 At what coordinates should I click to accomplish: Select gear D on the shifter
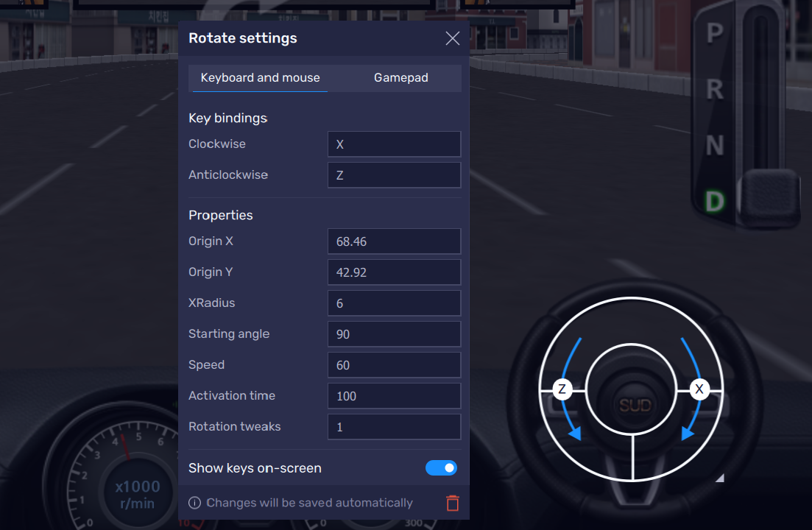[715, 201]
